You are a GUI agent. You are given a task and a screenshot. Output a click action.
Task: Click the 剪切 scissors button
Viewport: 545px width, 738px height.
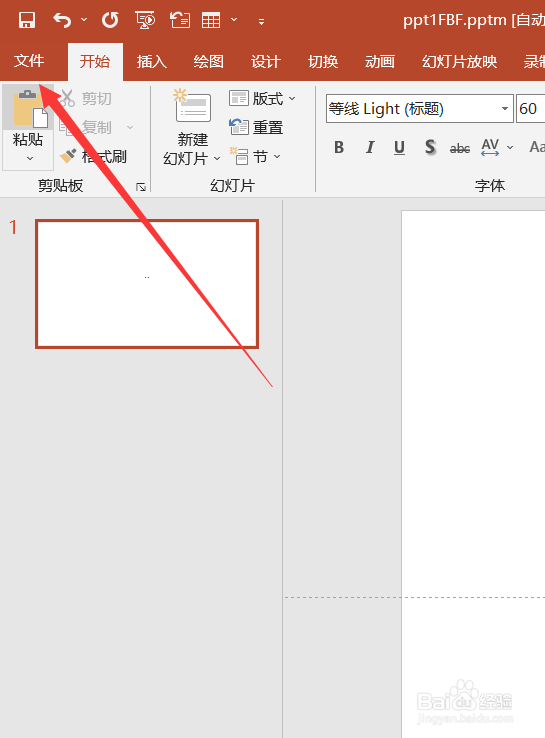[x=86, y=98]
